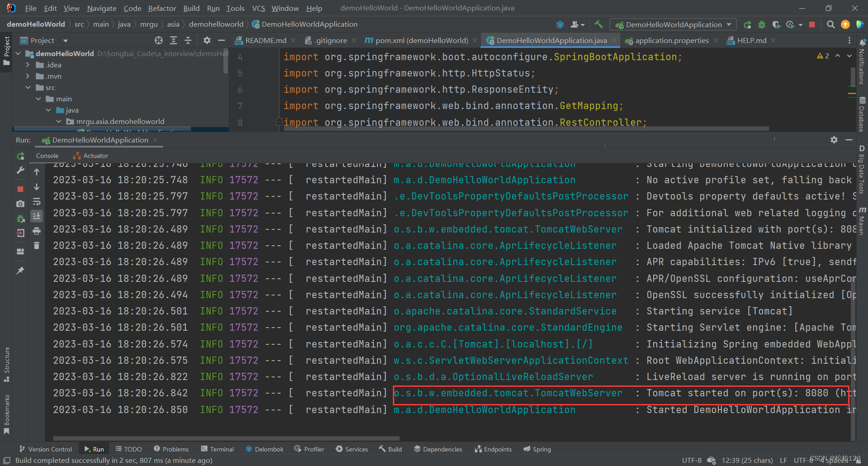Go down the stack trace arrow
Viewport: 868px width, 466px height.
pos(37,187)
